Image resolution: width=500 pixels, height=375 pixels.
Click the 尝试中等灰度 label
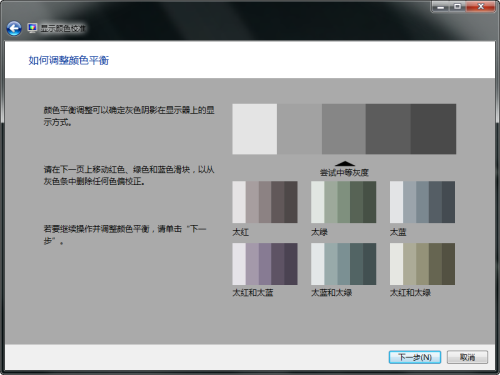[x=344, y=172]
